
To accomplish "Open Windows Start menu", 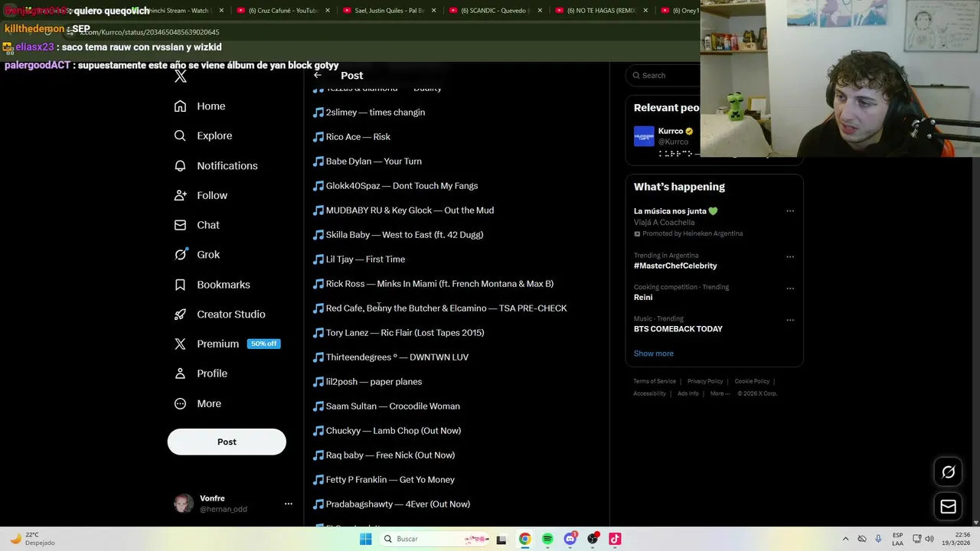I will click(x=365, y=539).
